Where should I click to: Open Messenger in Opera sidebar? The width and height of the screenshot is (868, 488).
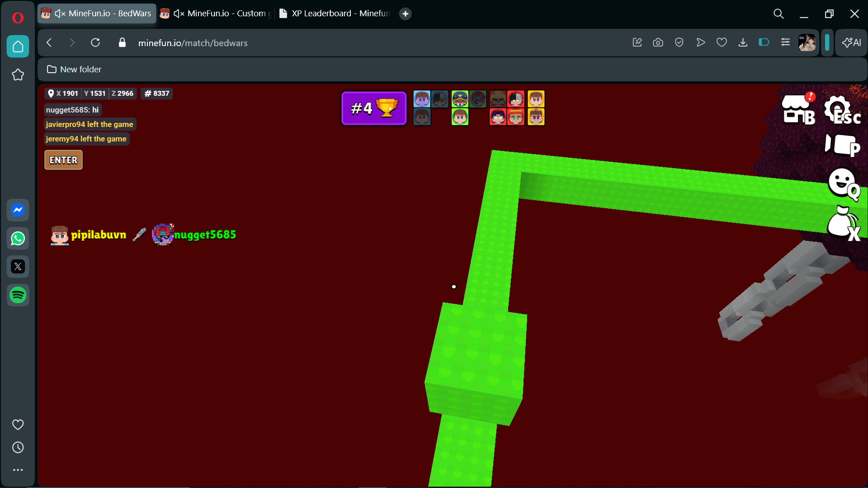point(18,210)
